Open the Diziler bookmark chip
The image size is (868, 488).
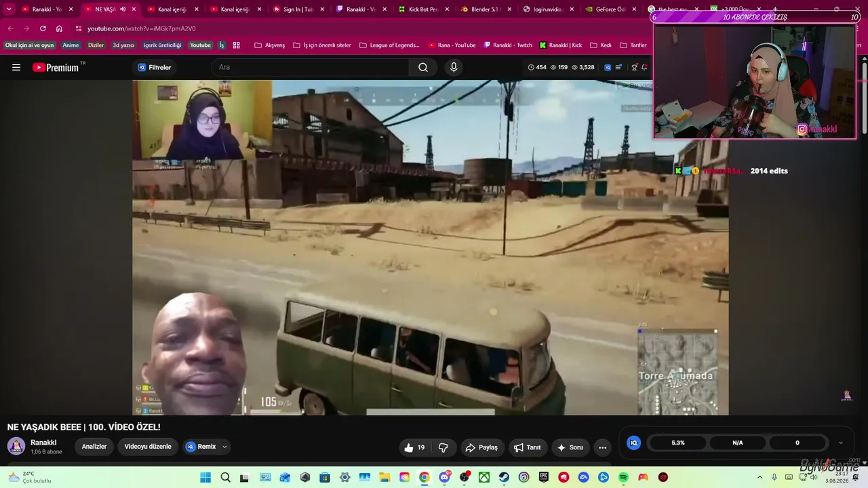coord(96,45)
